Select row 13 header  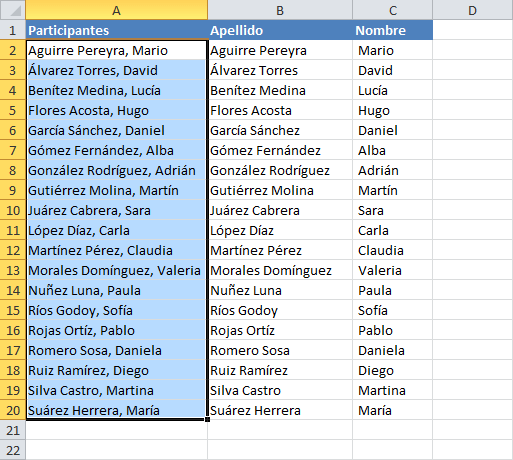click(13, 270)
